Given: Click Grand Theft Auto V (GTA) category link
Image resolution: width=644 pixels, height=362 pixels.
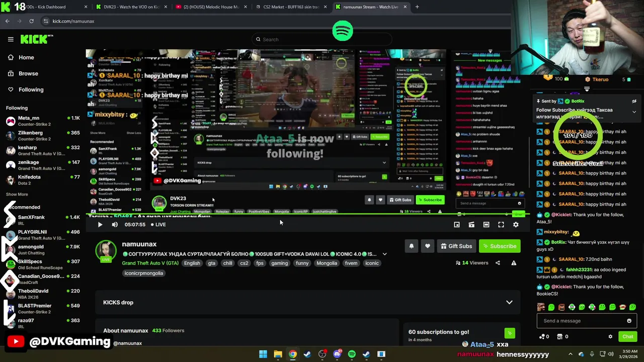Looking at the screenshot, I should click(x=150, y=263).
